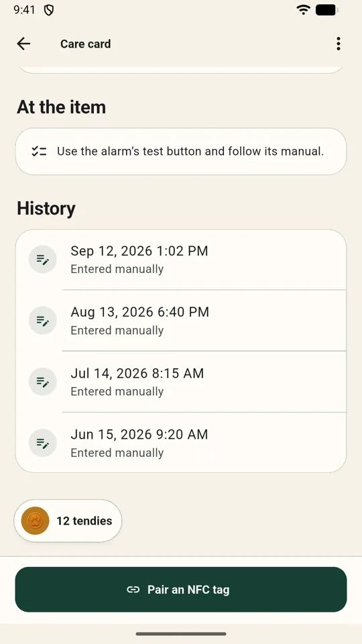Tap the link icon in the NFC button
The image size is (362, 644).
tap(133, 590)
